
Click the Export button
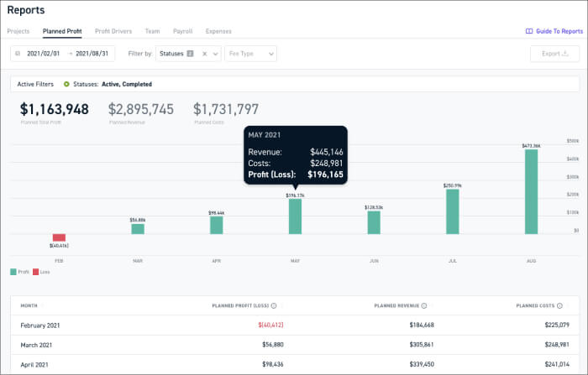tap(554, 54)
